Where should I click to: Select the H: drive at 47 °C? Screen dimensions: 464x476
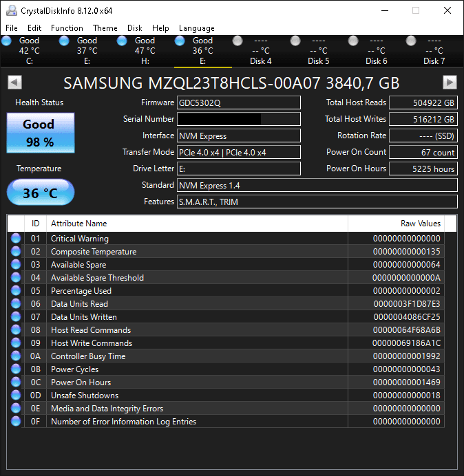[x=145, y=51]
